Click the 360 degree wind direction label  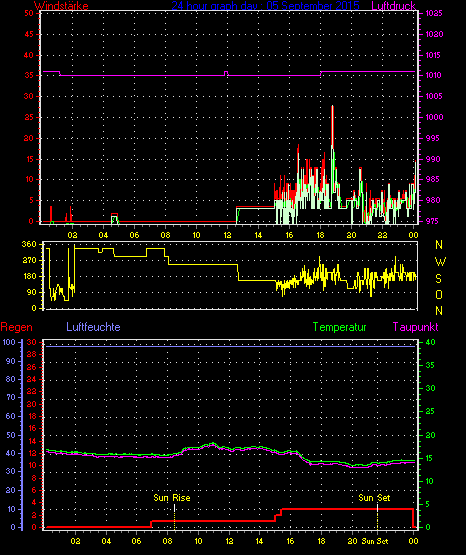click(29, 244)
